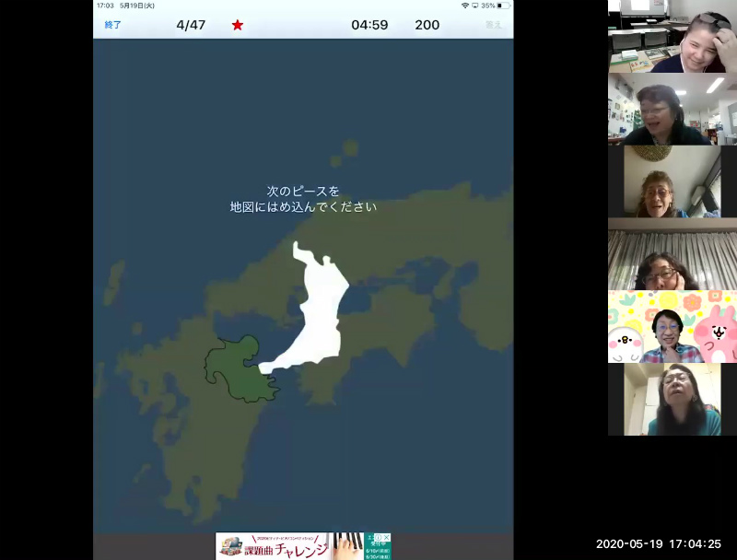Click the ad info (i) icon
This screenshot has height=560, width=737.
click(x=379, y=537)
